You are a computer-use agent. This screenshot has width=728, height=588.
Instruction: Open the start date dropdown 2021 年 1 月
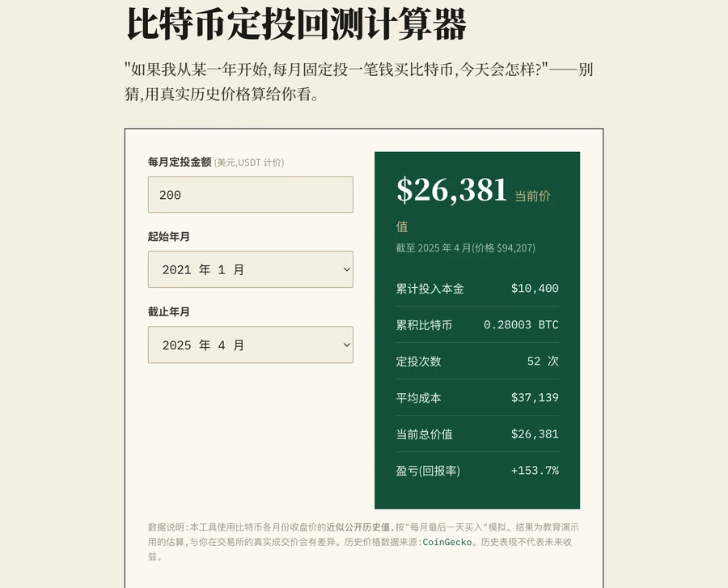click(x=250, y=269)
